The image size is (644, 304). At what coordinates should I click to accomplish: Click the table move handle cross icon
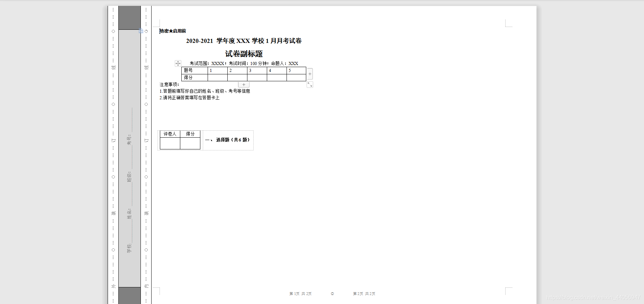178,63
